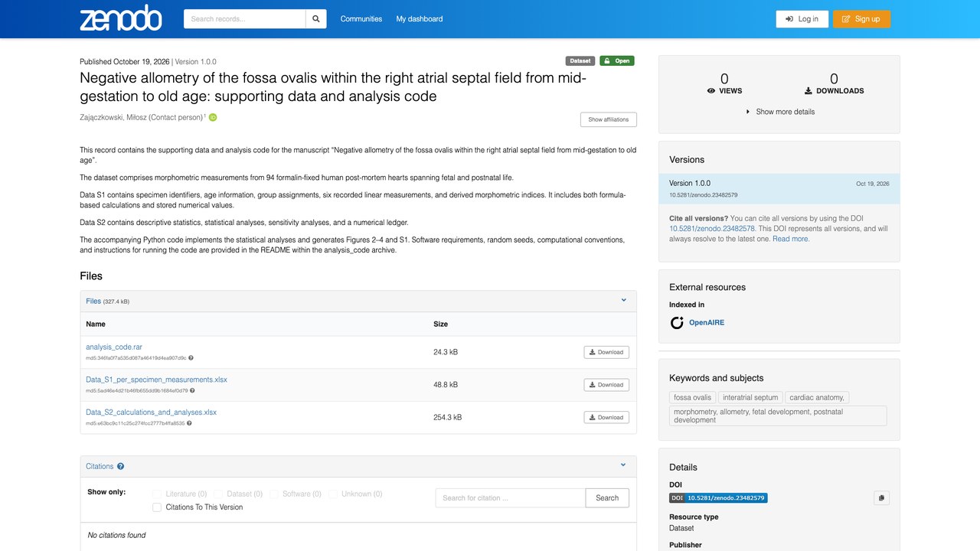This screenshot has width=980, height=551.
Task: Click the search magnifier icon button
Action: (315, 19)
